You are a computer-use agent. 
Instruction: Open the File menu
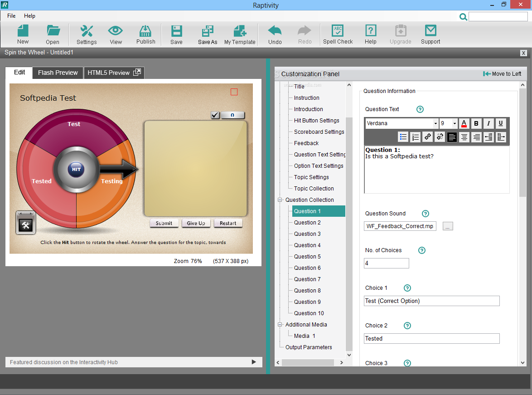pyautogui.click(x=11, y=15)
